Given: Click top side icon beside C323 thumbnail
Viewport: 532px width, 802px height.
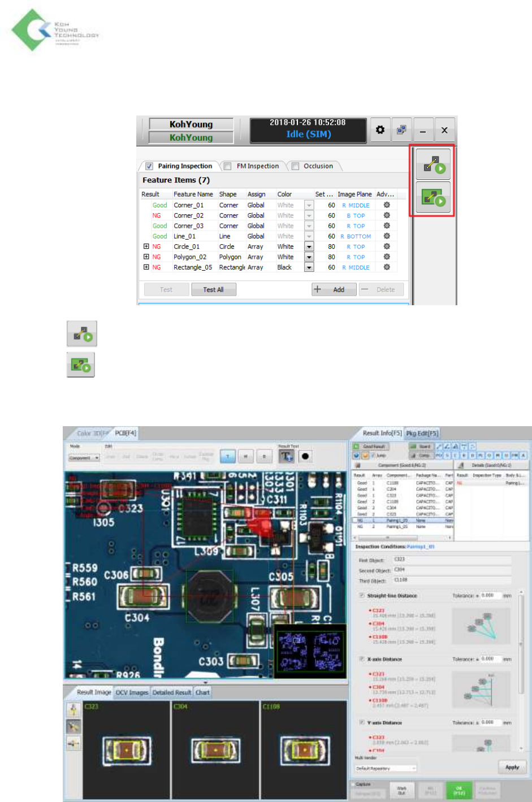Looking at the screenshot, I should click(73, 710).
